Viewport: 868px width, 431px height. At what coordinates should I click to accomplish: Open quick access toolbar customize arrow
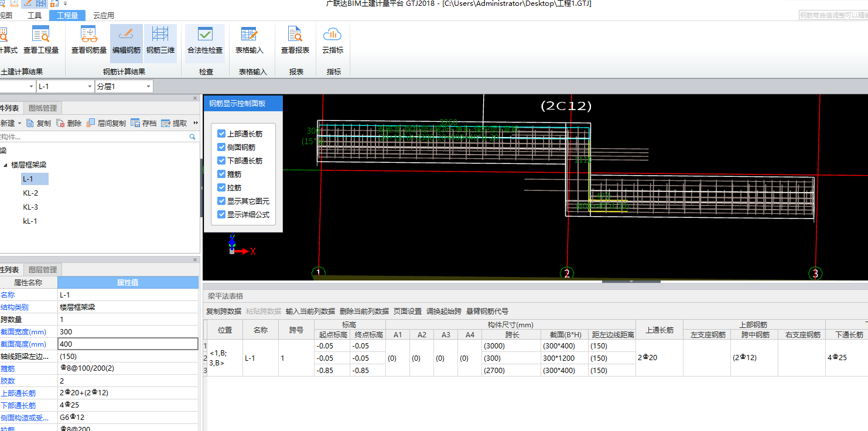coord(66,4)
